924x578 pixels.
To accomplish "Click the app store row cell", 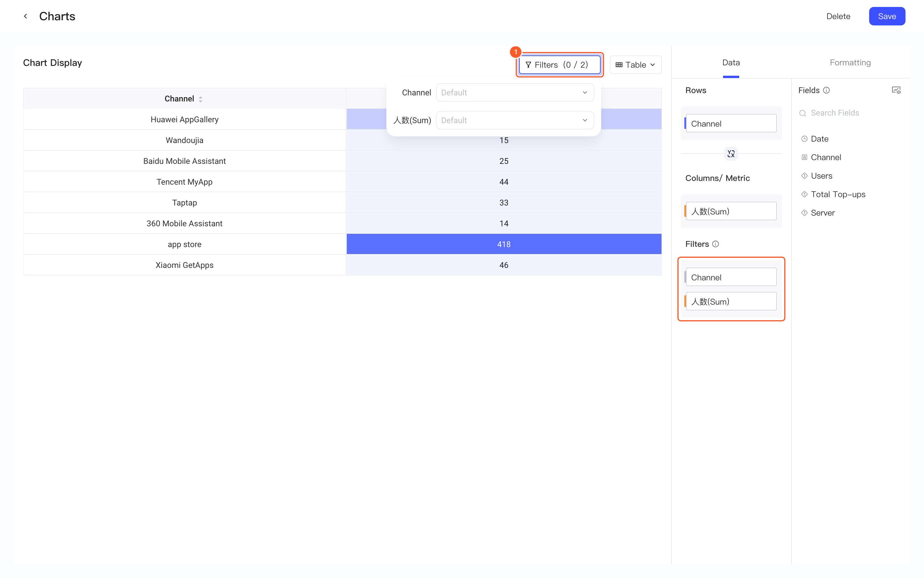I will tap(185, 244).
